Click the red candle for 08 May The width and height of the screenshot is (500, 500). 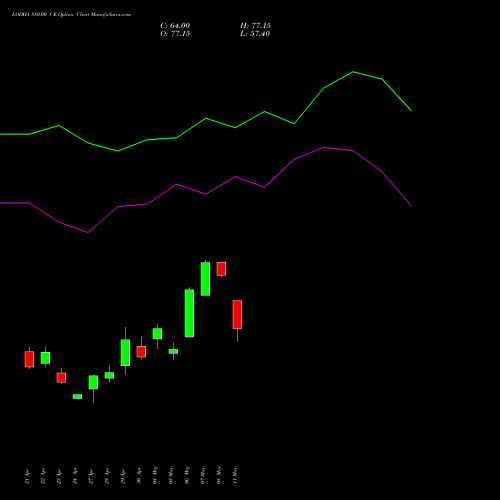(x=221, y=269)
